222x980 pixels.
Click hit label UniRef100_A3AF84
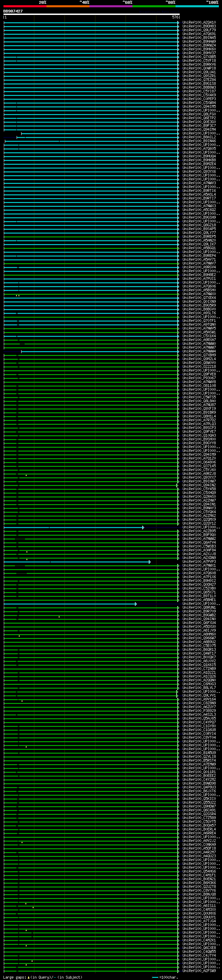[199, 550]
